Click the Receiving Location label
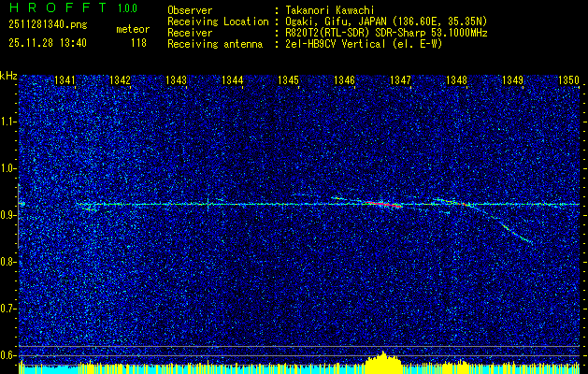The width and height of the screenshot is (588, 374). 218,22
